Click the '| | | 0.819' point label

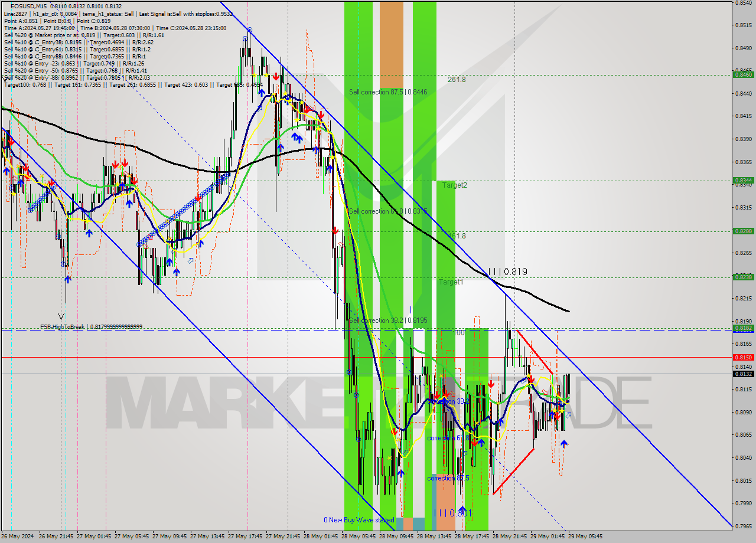[507, 272]
